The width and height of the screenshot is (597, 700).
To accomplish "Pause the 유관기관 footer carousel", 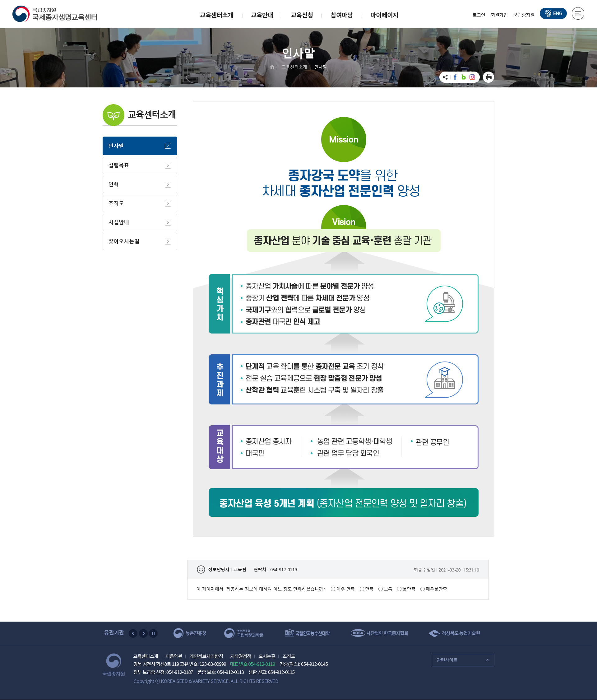I will (x=153, y=633).
